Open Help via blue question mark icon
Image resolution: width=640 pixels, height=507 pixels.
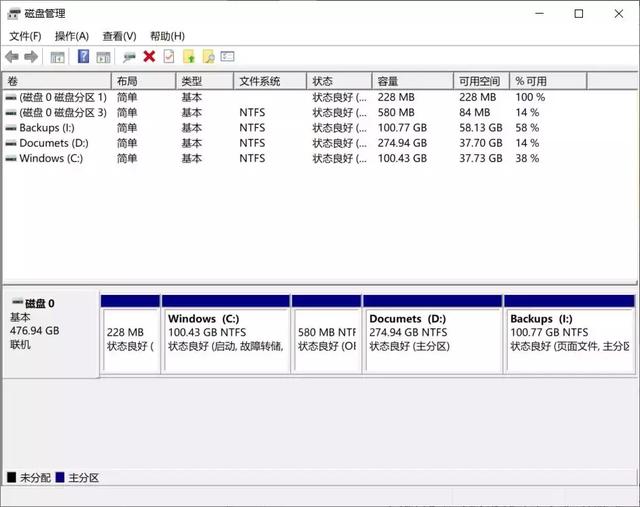click(x=83, y=56)
